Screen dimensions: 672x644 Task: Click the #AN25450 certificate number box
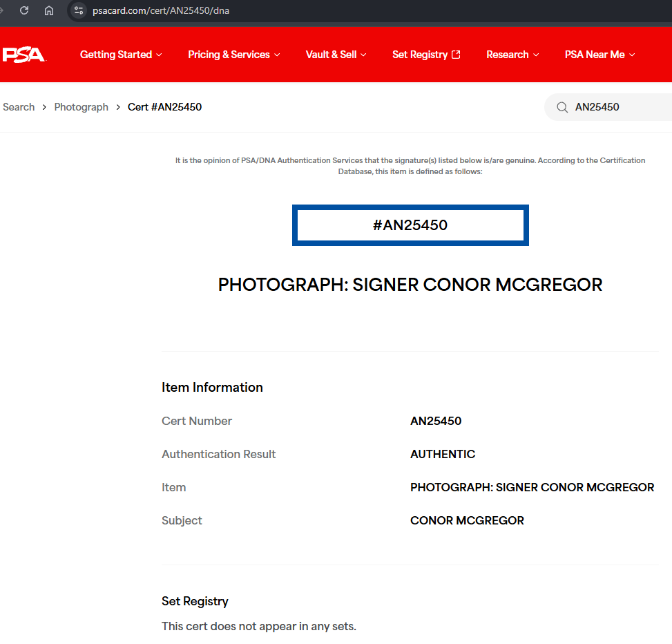click(410, 225)
